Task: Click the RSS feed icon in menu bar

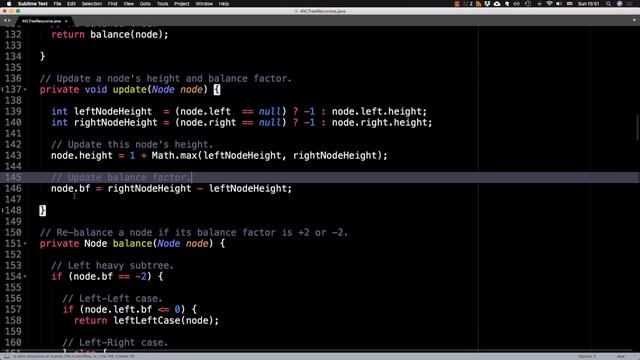Action: click(478, 4)
